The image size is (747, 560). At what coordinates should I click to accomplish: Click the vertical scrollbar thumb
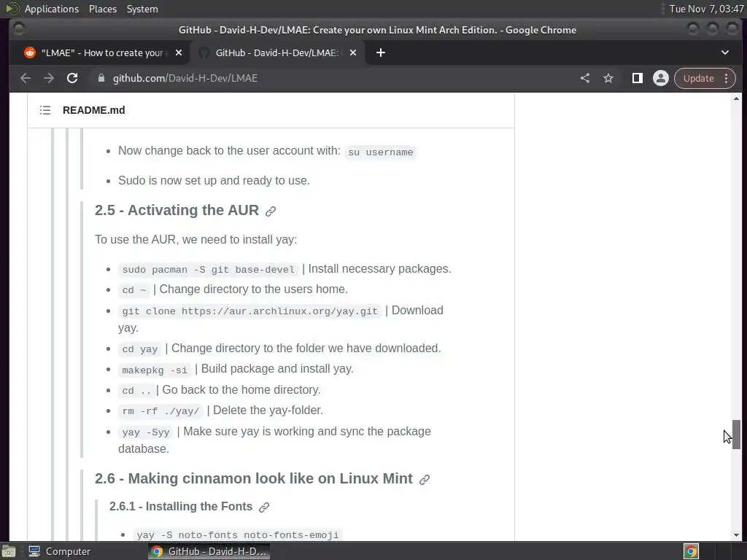[x=737, y=435]
